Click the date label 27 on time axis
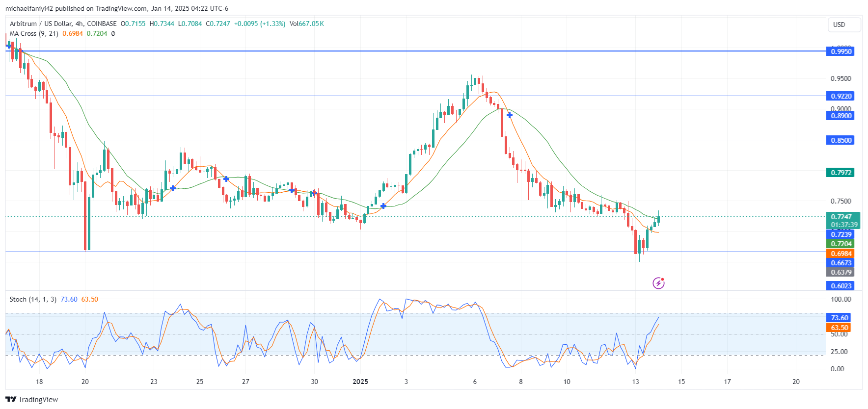 tap(245, 382)
